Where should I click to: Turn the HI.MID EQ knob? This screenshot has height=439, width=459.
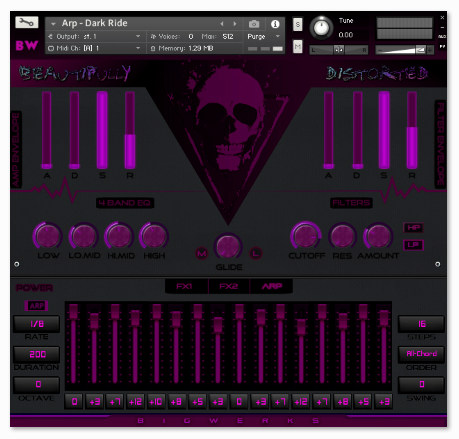(x=119, y=236)
